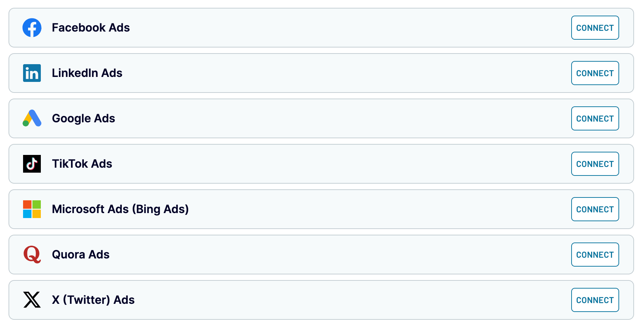Connect the TikTok Ads integration
This screenshot has height=329, width=644.
pyautogui.click(x=595, y=164)
